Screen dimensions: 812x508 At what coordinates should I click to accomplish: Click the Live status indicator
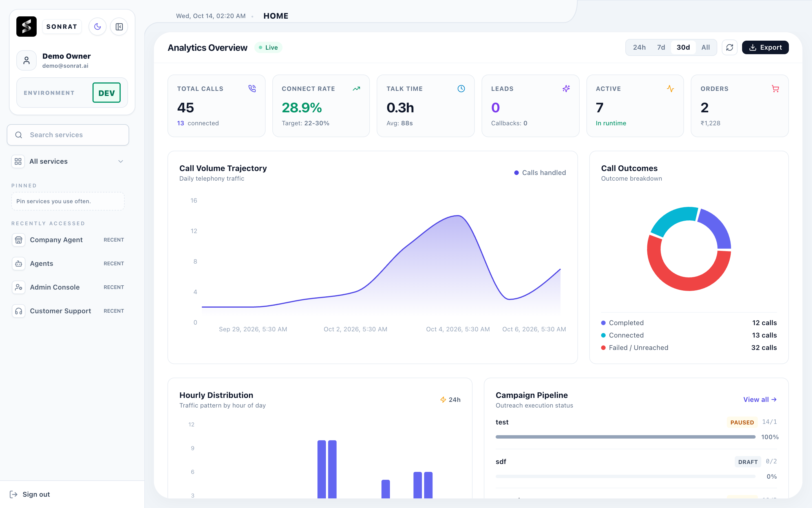tap(268, 47)
